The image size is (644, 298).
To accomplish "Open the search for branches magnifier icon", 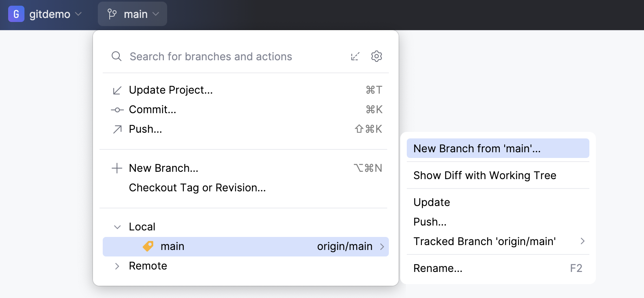I will (x=117, y=57).
